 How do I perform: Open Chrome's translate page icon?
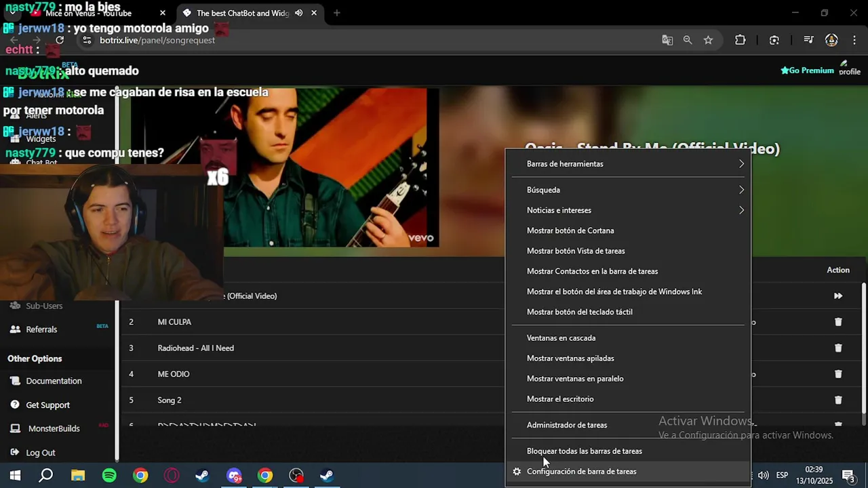click(667, 40)
